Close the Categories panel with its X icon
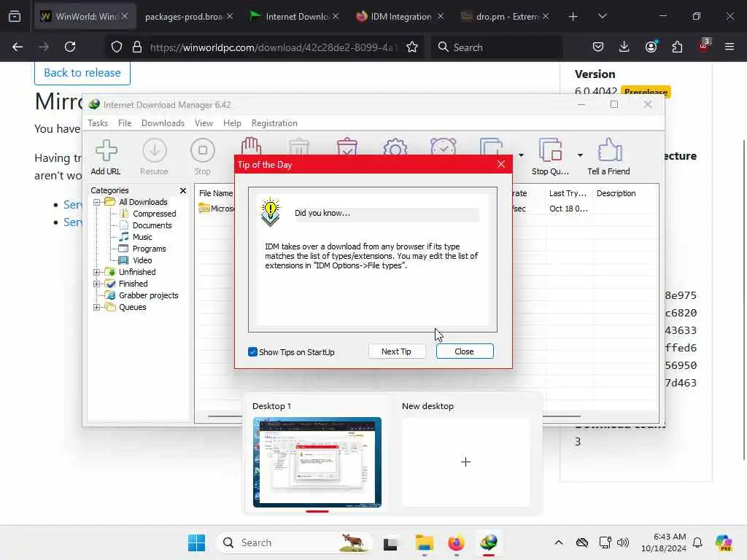 (x=183, y=190)
